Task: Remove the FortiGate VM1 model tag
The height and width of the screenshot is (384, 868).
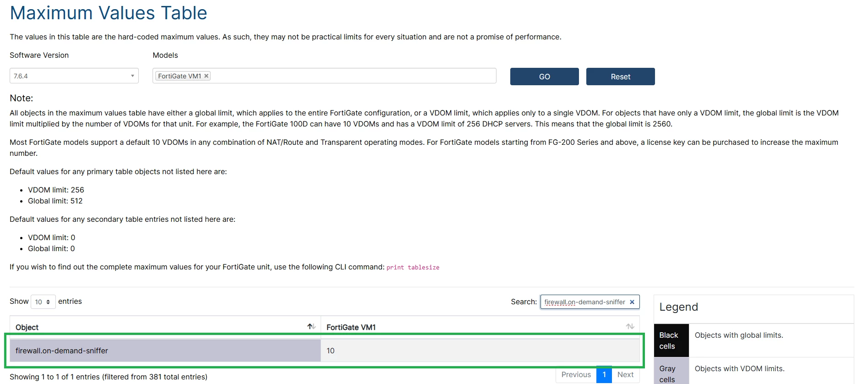Action: (x=206, y=76)
